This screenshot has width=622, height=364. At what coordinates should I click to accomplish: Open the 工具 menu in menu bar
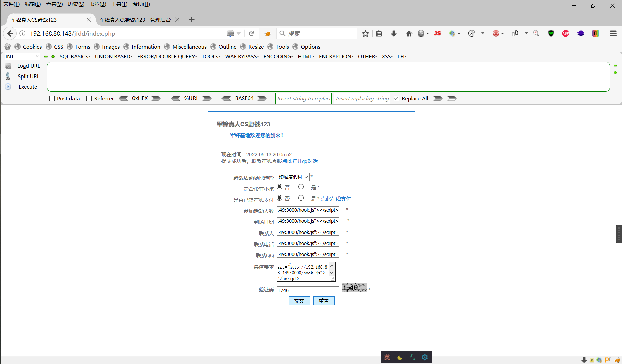pyautogui.click(x=119, y=4)
